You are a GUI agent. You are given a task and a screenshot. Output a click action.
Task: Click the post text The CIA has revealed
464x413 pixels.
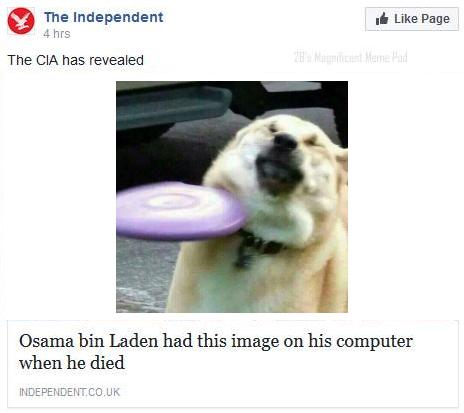tap(76, 60)
